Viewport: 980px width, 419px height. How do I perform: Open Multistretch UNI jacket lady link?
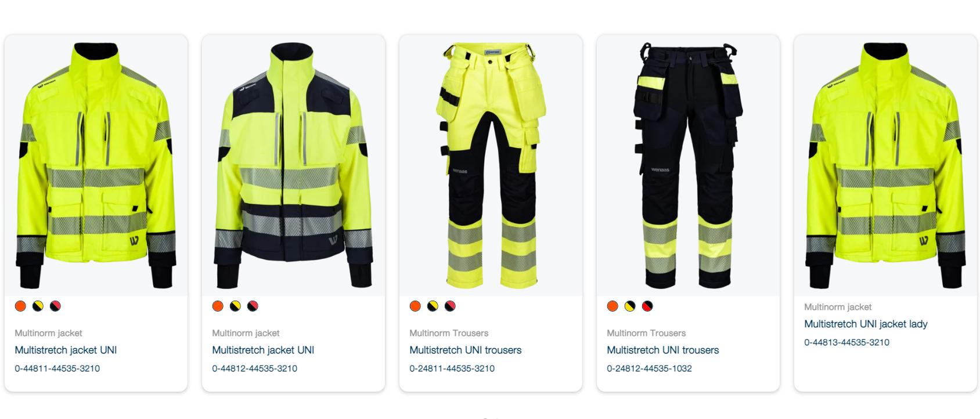[x=866, y=324]
